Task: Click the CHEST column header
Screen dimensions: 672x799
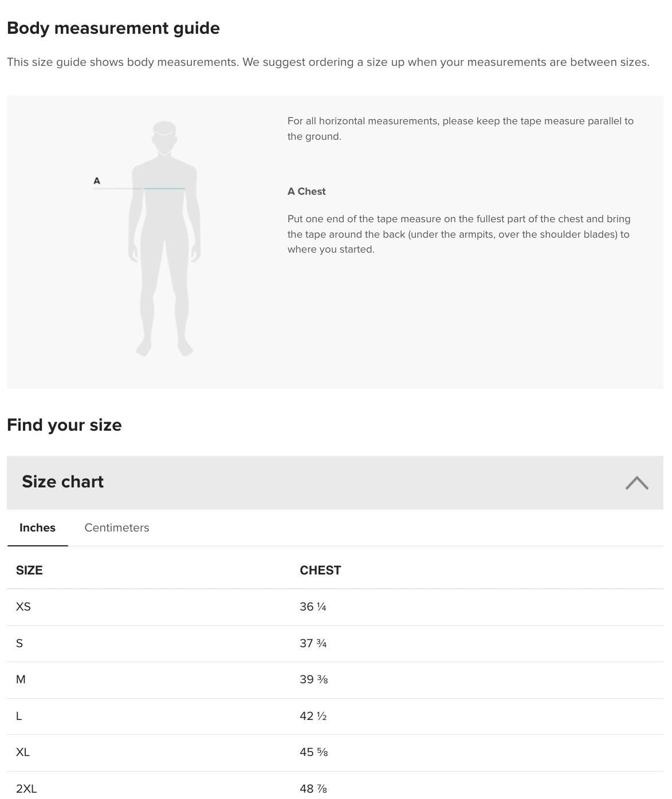Action: 320,570
